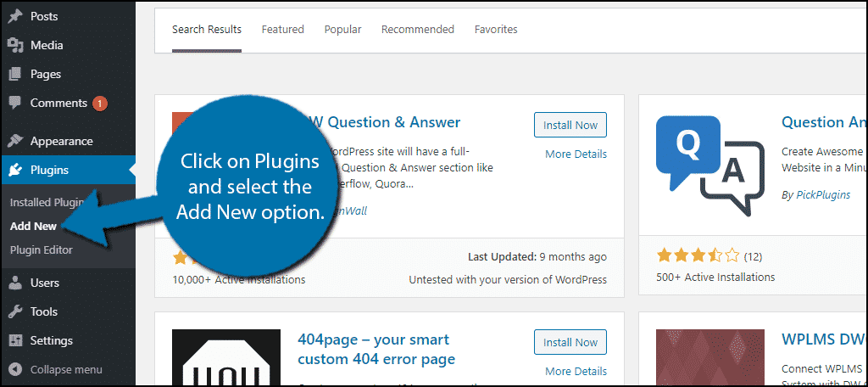Open the Comments speech bubble icon

point(15,104)
